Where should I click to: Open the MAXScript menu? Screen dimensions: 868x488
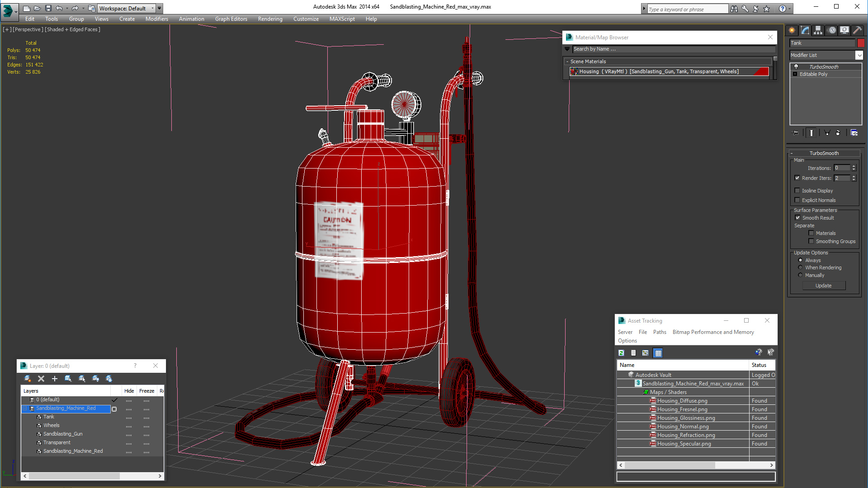point(342,19)
